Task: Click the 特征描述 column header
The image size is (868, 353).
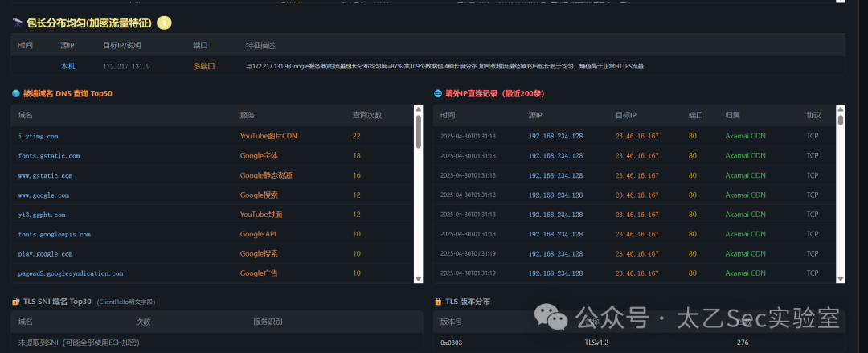Action: tap(260, 45)
